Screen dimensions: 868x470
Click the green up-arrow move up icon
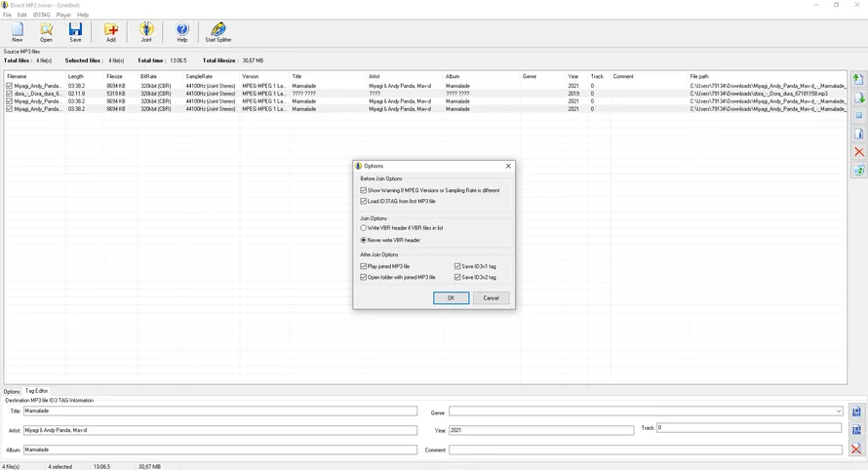pyautogui.click(x=859, y=79)
